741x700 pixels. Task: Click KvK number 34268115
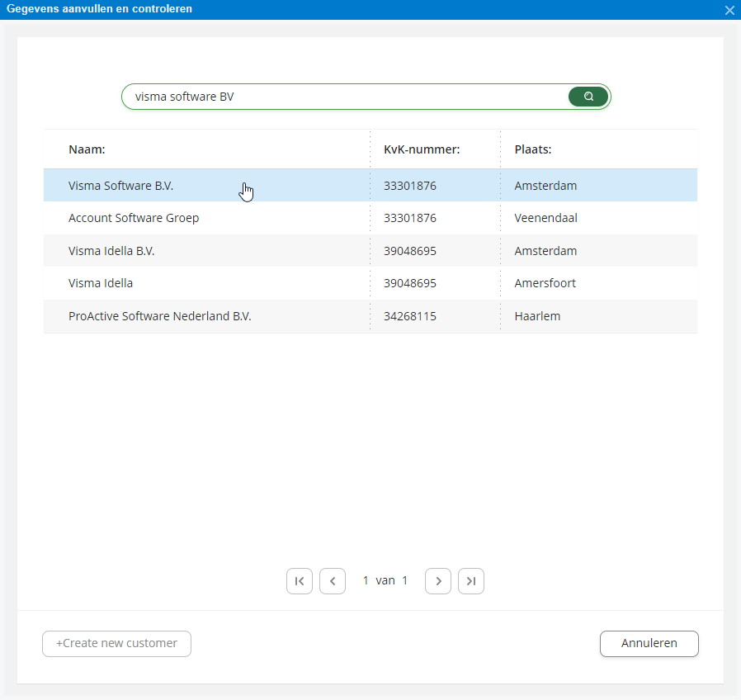(410, 316)
